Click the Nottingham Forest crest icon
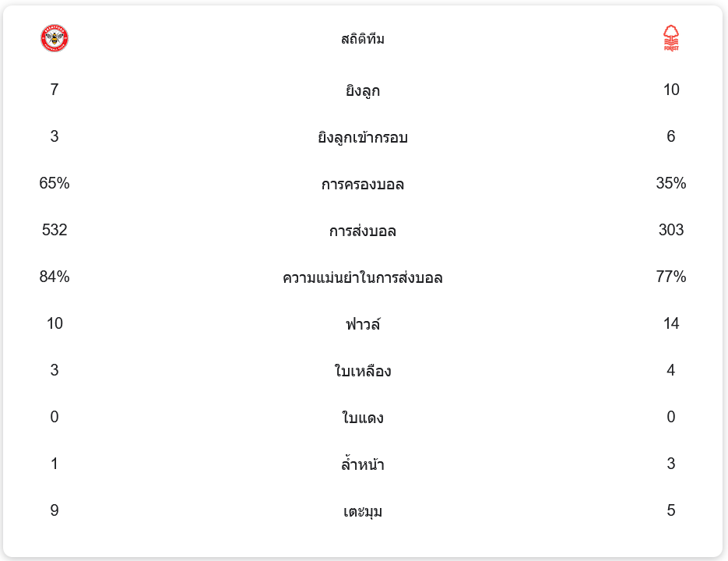Image resolution: width=728 pixels, height=561 pixels. (x=671, y=38)
